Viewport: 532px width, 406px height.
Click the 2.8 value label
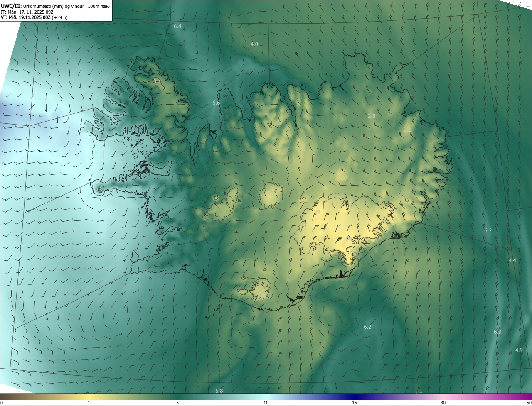tap(372, 116)
